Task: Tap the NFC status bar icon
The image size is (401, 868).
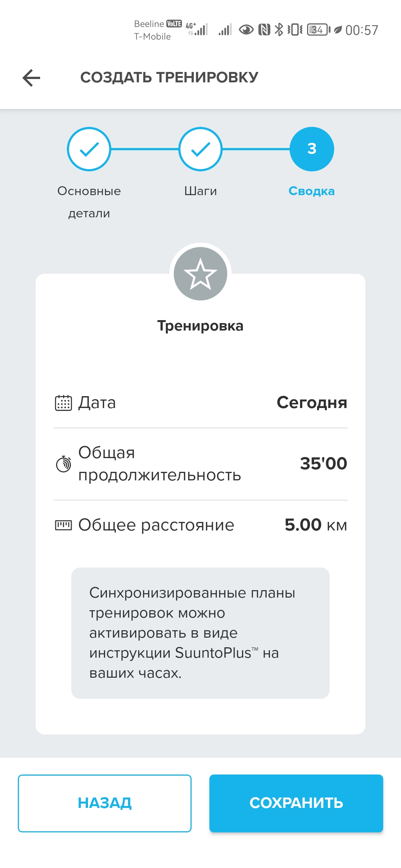Action: (264, 30)
